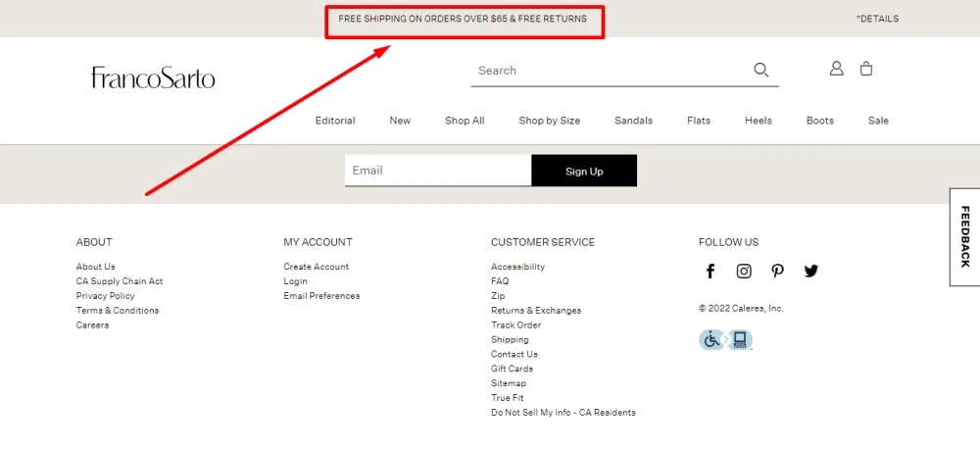Open the Sale category
Viewport: 980px width, 449px height.
878,121
